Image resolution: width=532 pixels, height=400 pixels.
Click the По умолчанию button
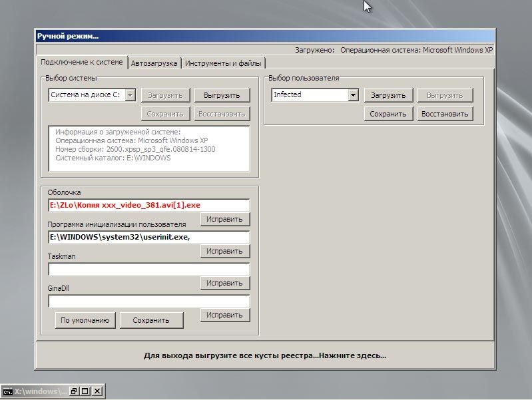pyautogui.click(x=85, y=320)
